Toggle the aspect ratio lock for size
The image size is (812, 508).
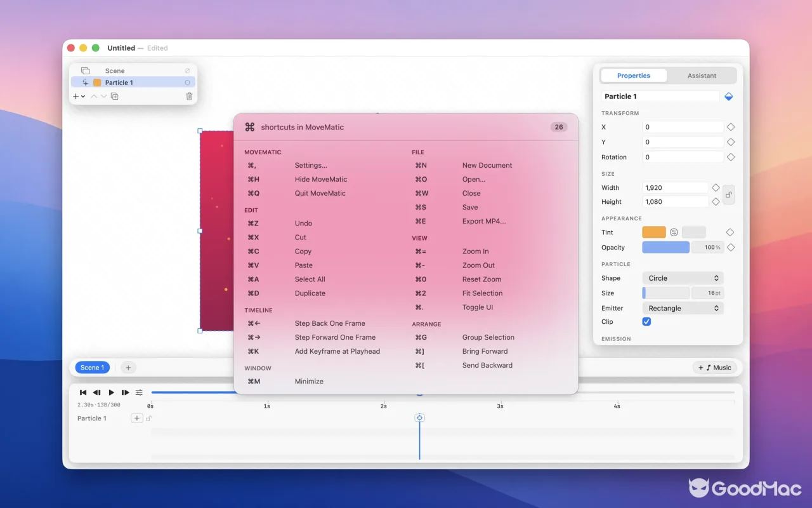pos(729,194)
